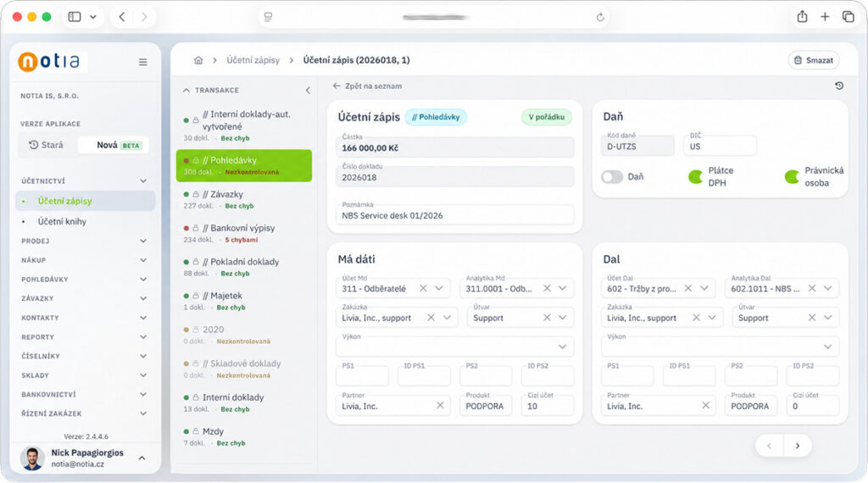
Task: Click the Safari forward arrow
Action: [x=144, y=17]
